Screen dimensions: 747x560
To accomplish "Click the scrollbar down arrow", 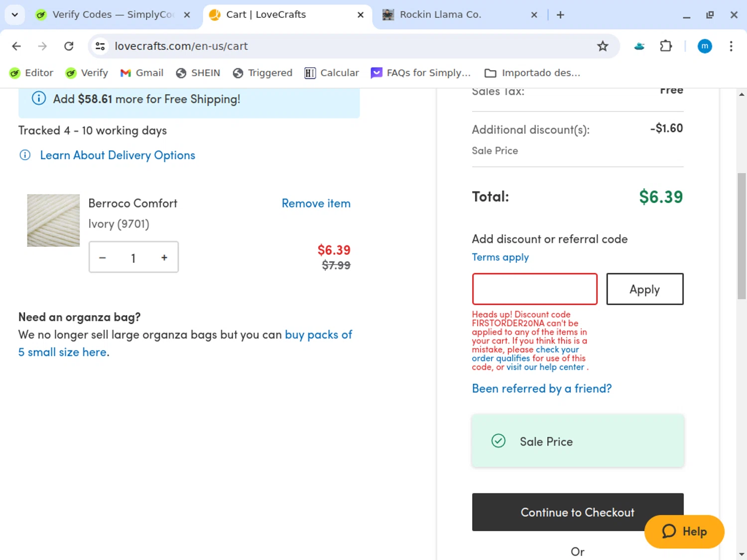I will click(x=742, y=554).
